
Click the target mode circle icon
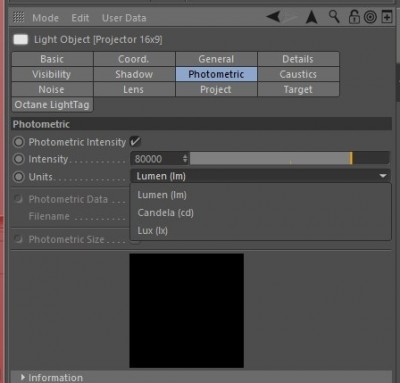click(x=370, y=17)
